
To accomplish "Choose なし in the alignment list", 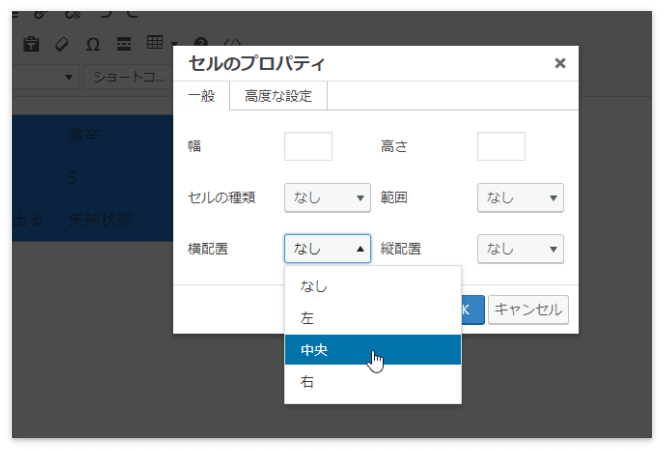I will pos(373,286).
